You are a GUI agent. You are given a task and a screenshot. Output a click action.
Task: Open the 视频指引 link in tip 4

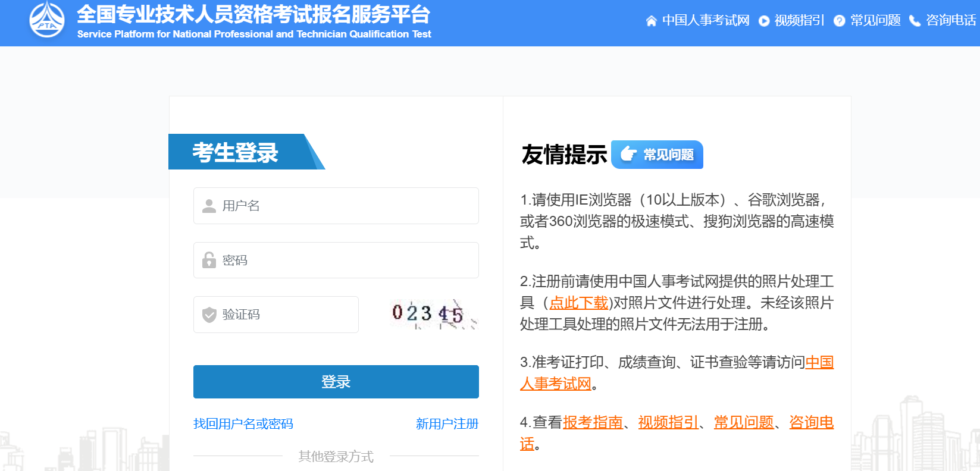668,422
